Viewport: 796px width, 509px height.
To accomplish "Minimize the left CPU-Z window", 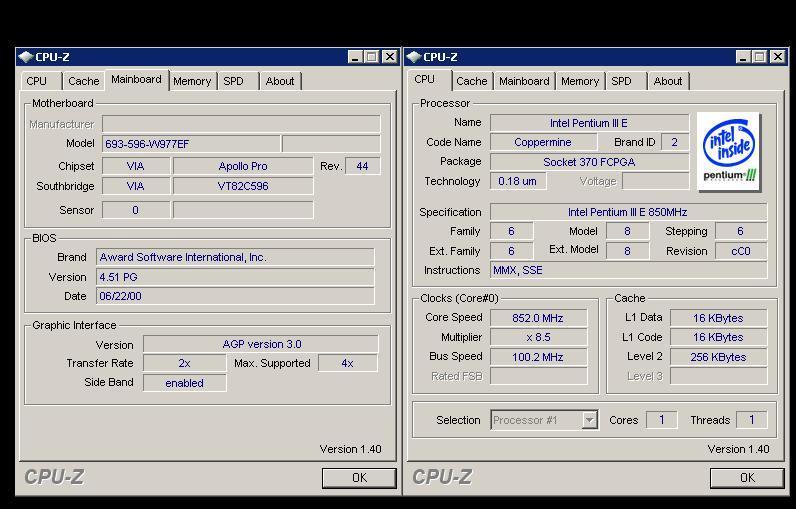I will coord(355,57).
